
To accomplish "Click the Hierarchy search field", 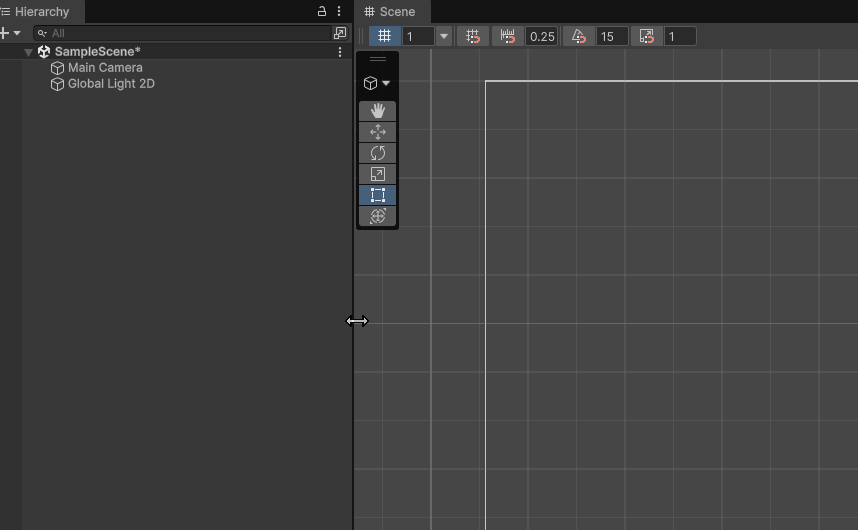I will pyautogui.click(x=183, y=33).
